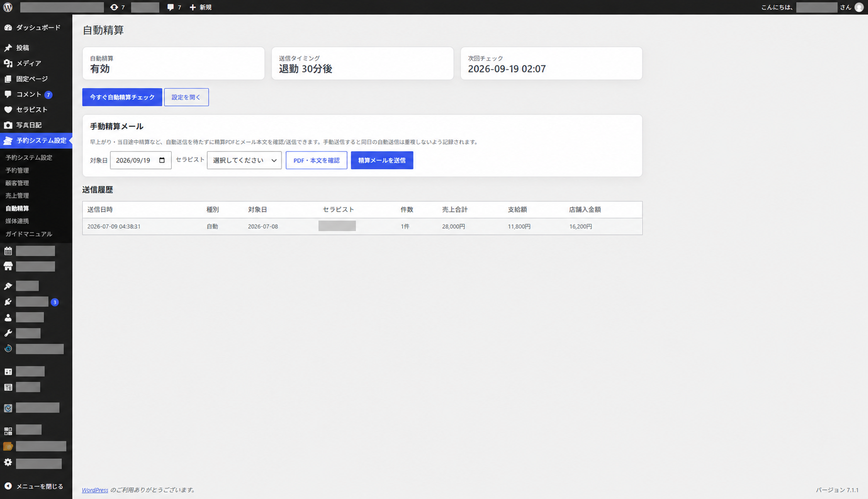Open the セラピスト 選択してください dropdown

click(x=244, y=160)
